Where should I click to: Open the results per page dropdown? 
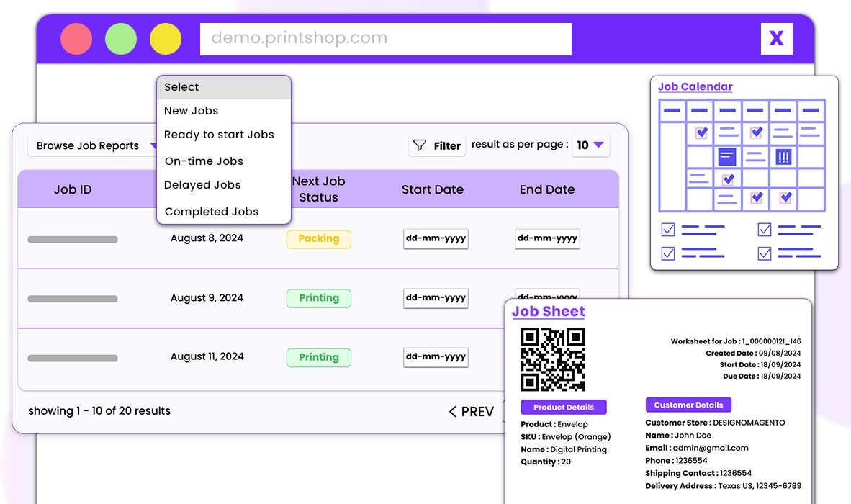pos(590,145)
